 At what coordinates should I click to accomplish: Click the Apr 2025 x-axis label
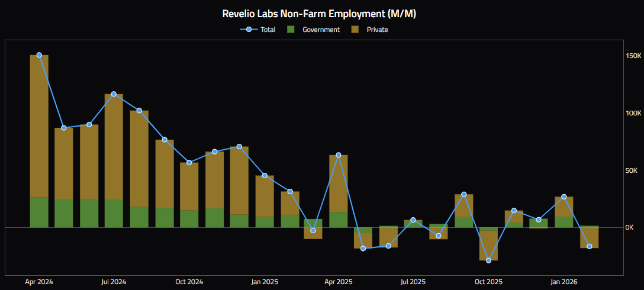(339, 282)
